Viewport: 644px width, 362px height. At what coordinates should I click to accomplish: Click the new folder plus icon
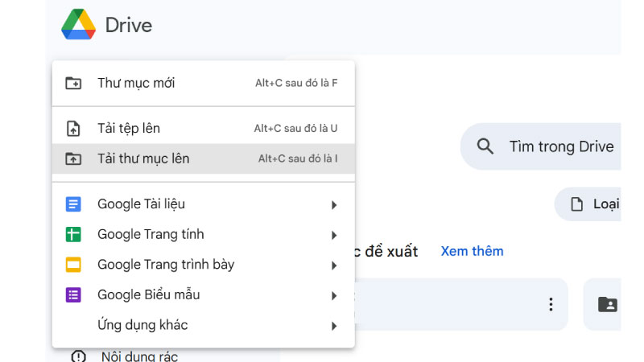(73, 83)
